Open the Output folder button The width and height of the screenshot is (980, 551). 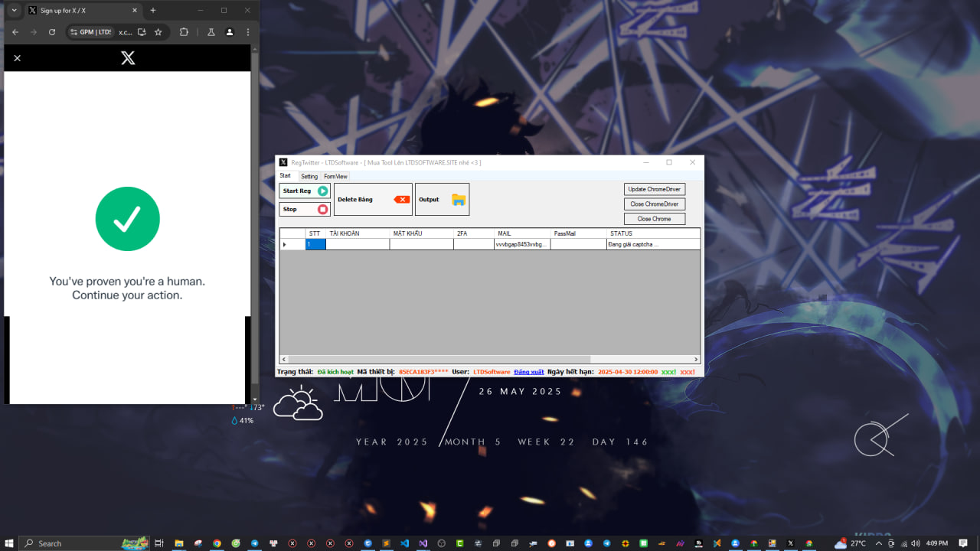442,199
